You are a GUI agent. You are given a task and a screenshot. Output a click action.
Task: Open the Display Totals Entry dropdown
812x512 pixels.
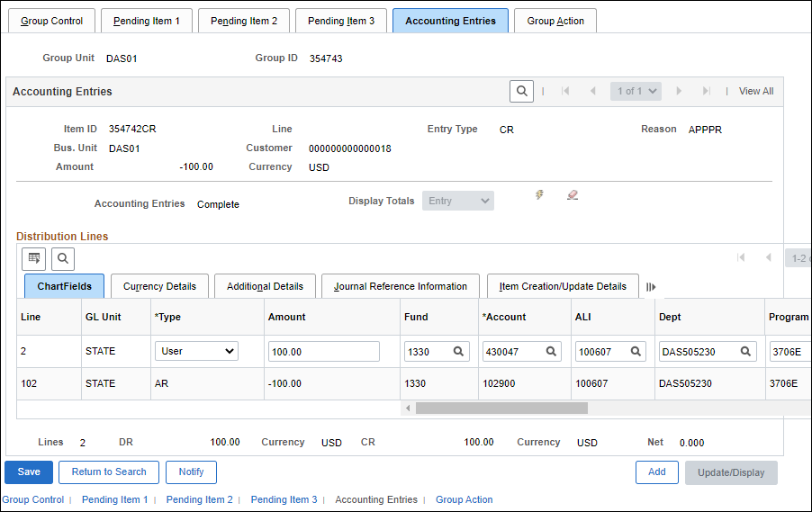point(458,201)
